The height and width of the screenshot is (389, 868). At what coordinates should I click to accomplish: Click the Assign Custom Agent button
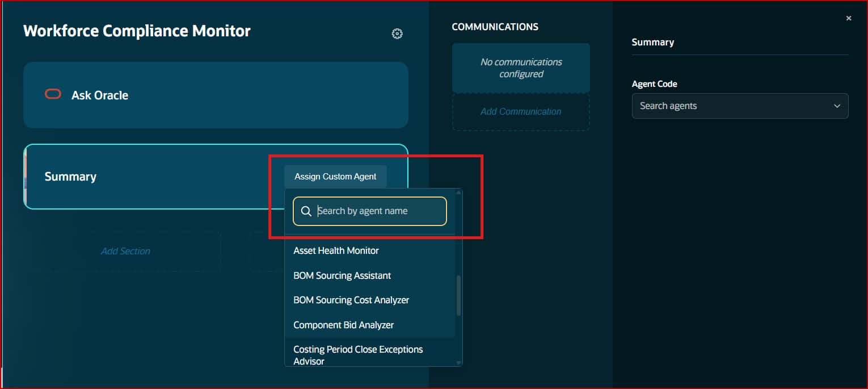click(335, 177)
